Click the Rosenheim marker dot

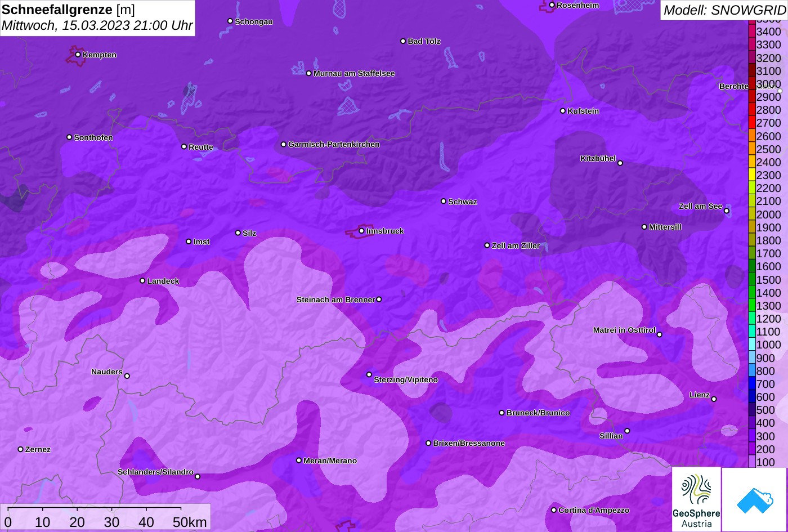552,5
